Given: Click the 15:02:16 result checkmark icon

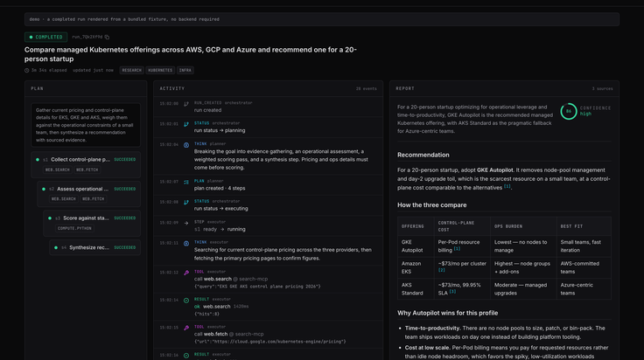Looking at the screenshot, I should coord(186,355).
